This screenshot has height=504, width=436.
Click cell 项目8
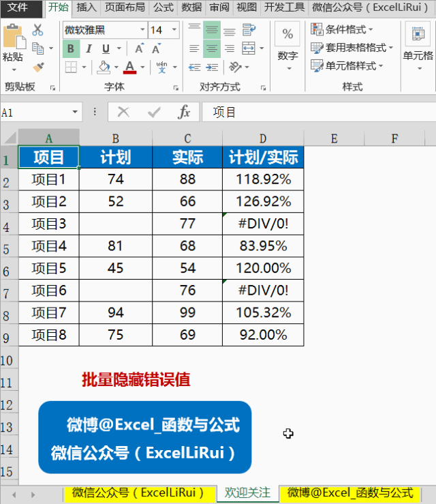[x=49, y=335]
